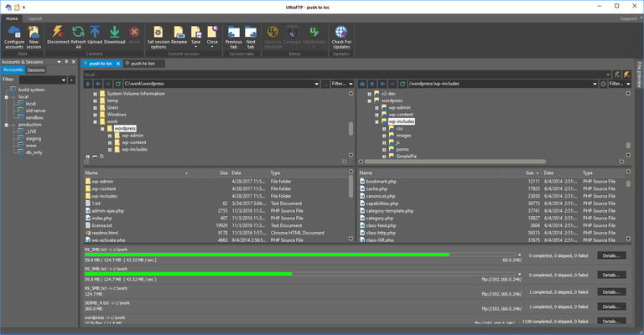Image resolution: width=644 pixels, height=335 pixels.
Task: Open the Configure accounts icon
Action: click(x=14, y=33)
